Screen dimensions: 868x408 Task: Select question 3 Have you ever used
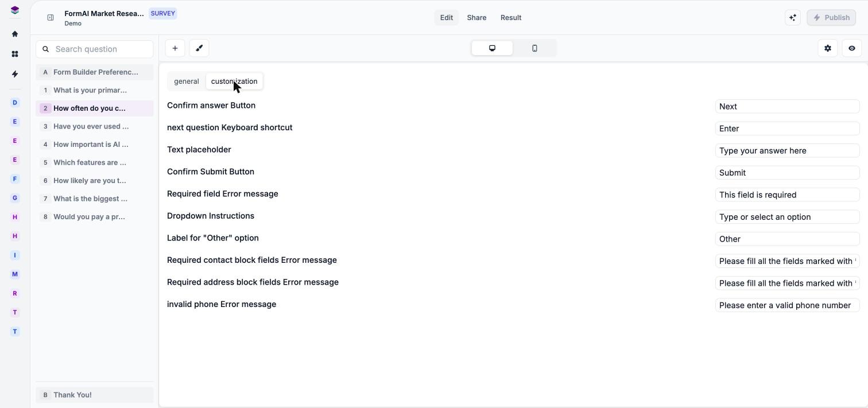coord(95,126)
